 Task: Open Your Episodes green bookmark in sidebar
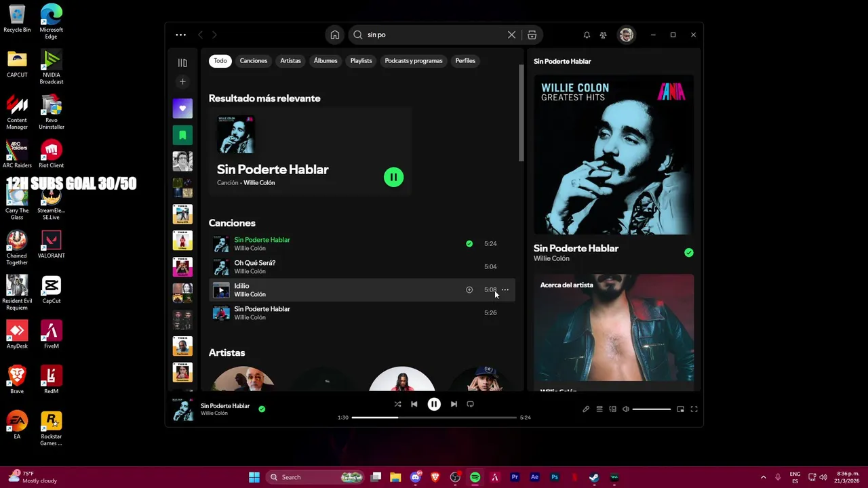(182, 135)
